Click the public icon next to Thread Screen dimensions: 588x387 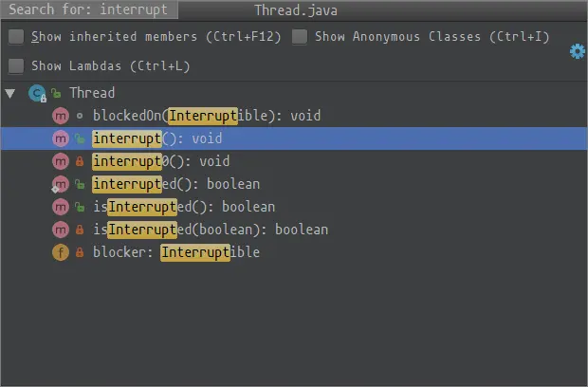[56, 93]
